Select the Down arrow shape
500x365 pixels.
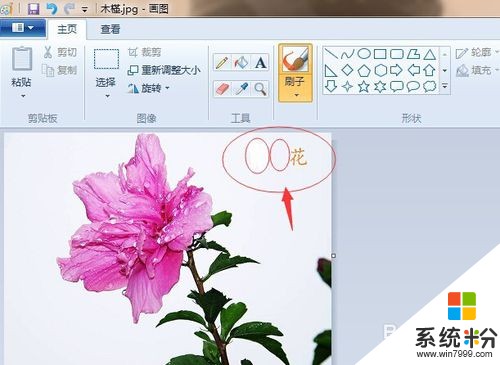click(331, 86)
